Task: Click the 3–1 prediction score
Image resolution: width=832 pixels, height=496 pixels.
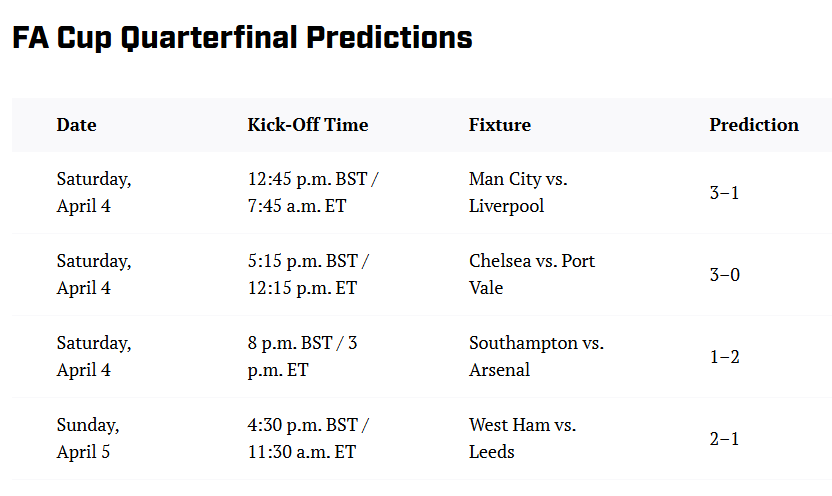Action: [x=724, y=193]
